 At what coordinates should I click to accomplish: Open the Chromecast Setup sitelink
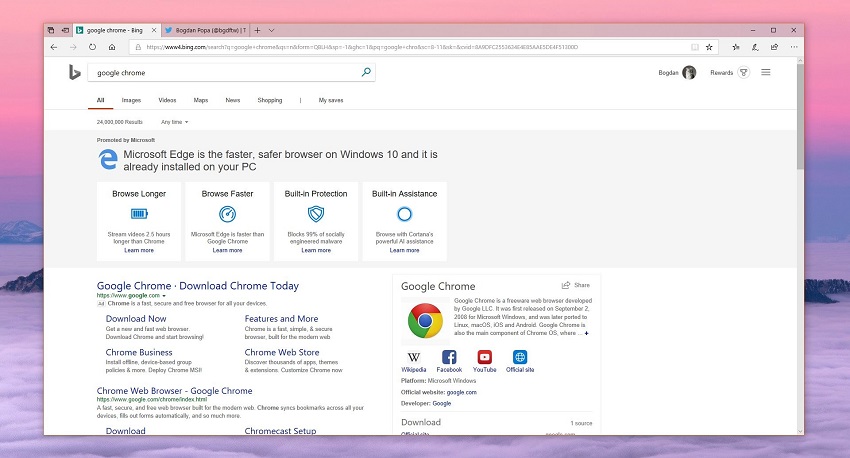coord(280,431)
